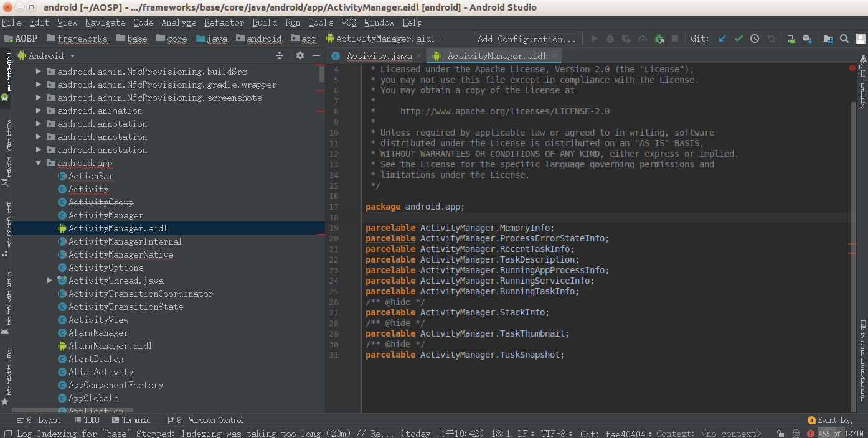Close the ActivityManager.aidl editor tab
Viewport: 868px width, 438px height.
coord(554,55)
